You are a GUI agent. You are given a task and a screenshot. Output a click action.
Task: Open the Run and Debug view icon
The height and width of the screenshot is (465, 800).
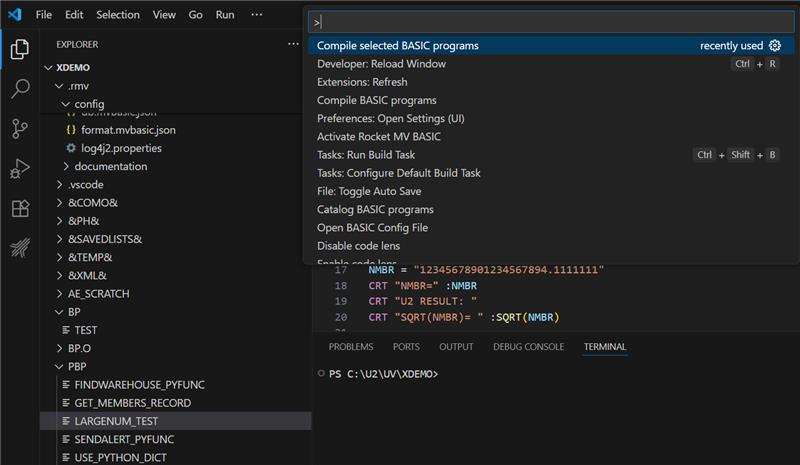19,168
